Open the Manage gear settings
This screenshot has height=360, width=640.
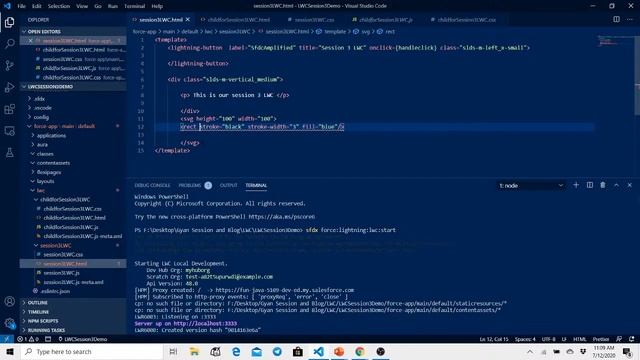coord(9,323)
